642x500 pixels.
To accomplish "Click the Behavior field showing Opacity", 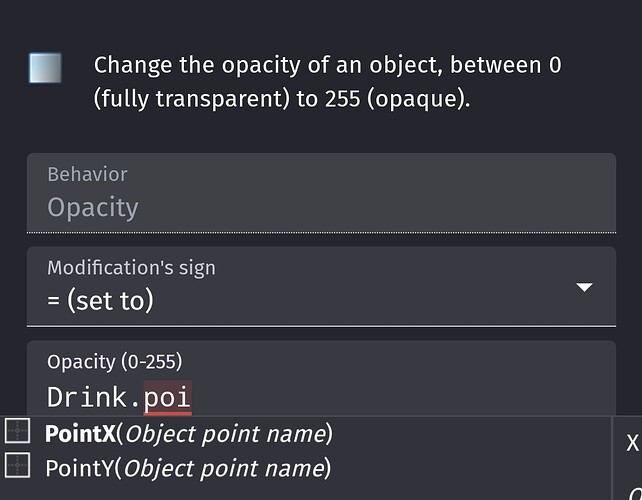I will 320,207.
